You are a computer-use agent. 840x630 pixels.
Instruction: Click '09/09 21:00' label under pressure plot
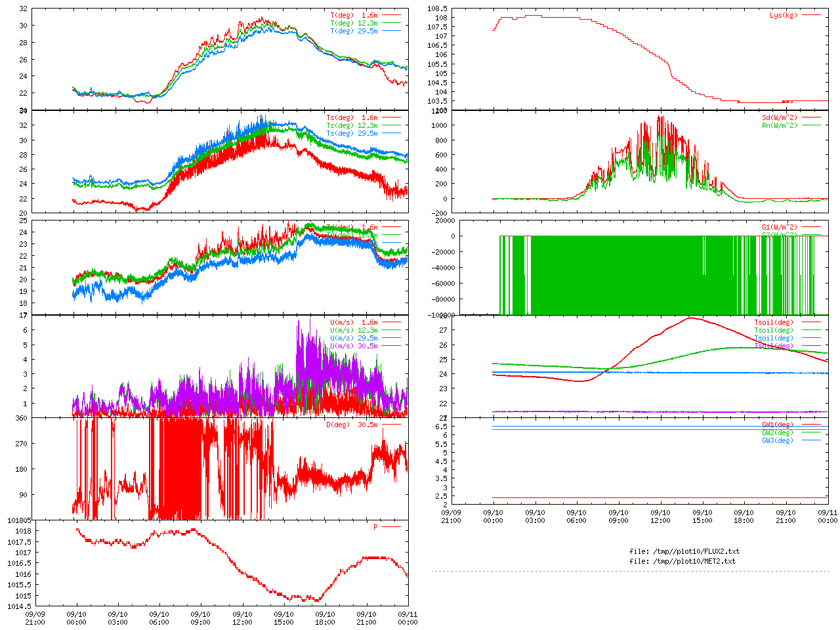(x=35, y=618)
